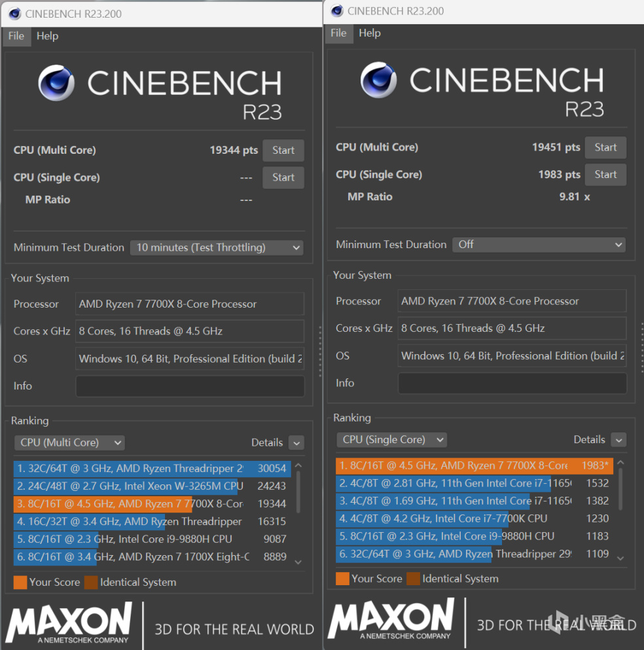Click scroll-down arrow of the right ranking list
The image size is (644, 650).
click(620, 558)
